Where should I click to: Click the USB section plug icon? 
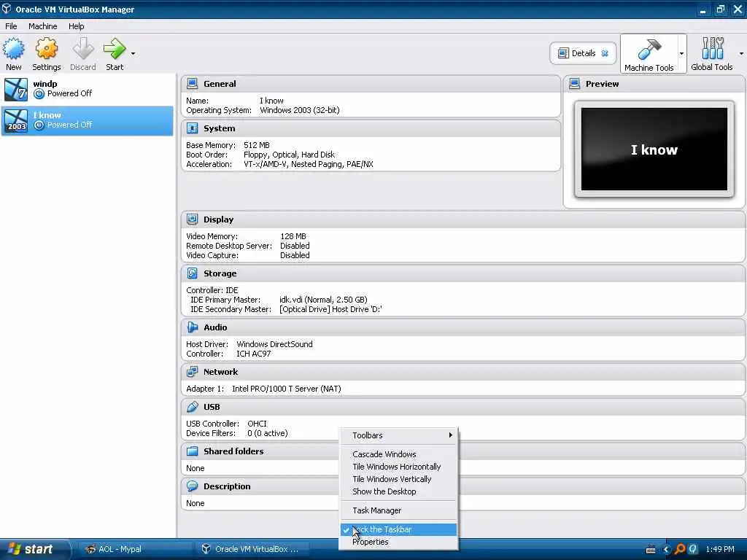(192, 407)
